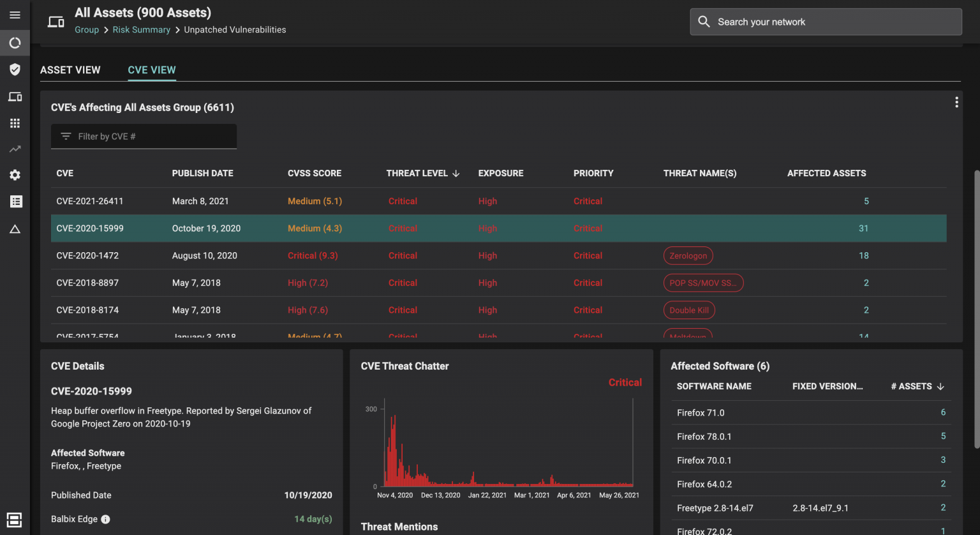Click the trends chart icon
Viewport: 980px width, 535px height.
point(15,149)
